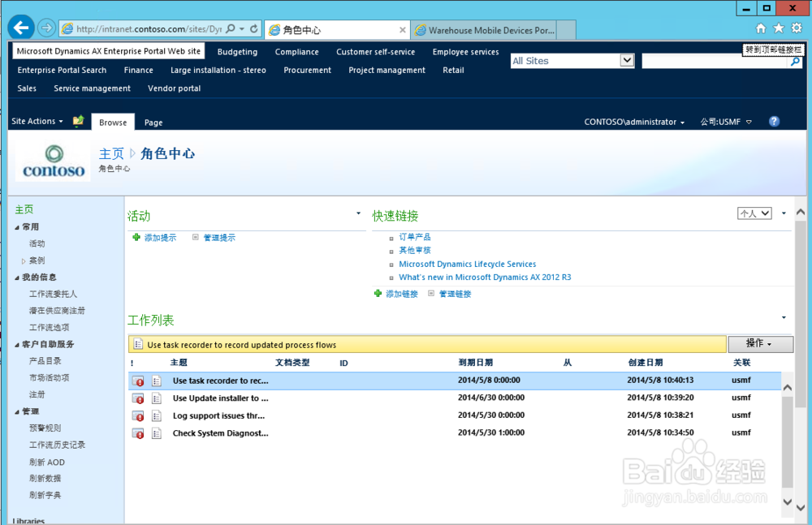Click 2014/5/8 10:34:50 creation date cell
The image size is (812, 525).
click(660, 432)
